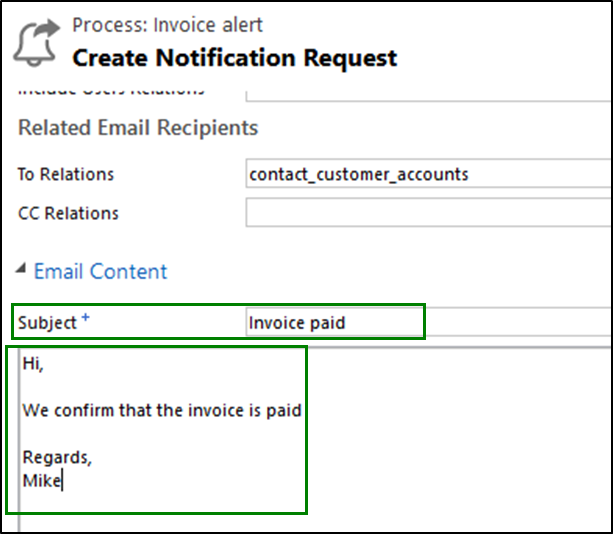Click the 'To Relations' label
Screen dimensions: 613x534
[x=66, y=174]
